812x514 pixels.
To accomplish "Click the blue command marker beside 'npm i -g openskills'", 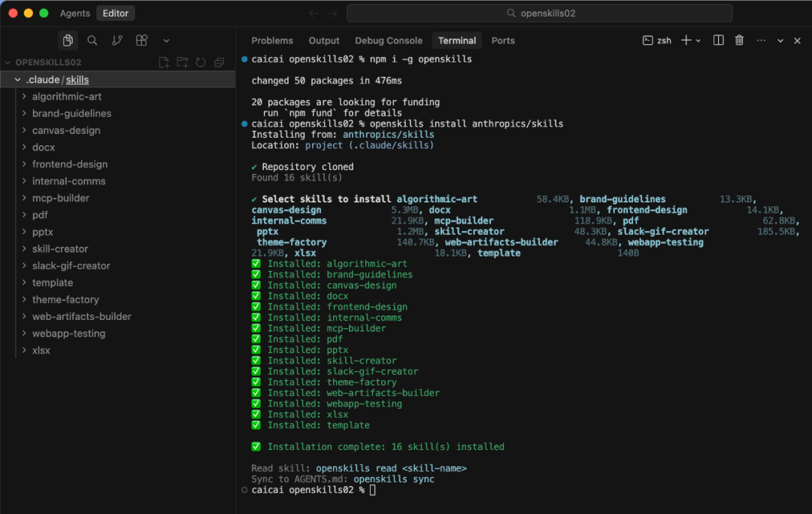I will 244,59.
